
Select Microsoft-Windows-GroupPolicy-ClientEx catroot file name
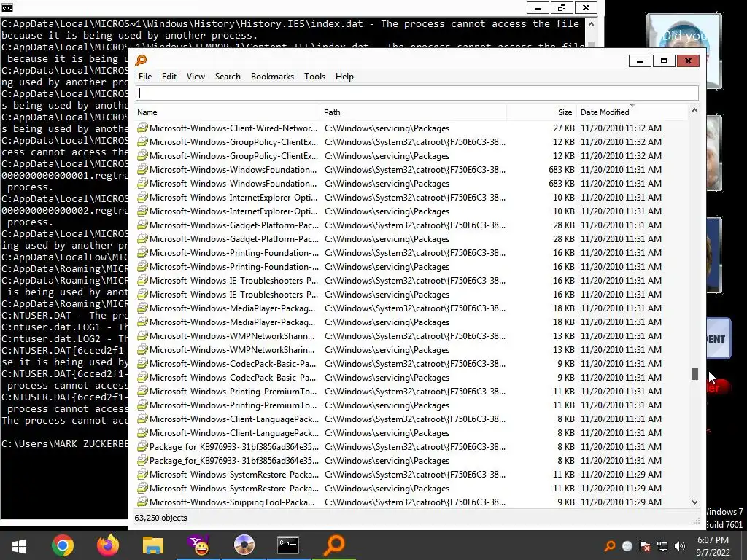(x=233, y=142)
